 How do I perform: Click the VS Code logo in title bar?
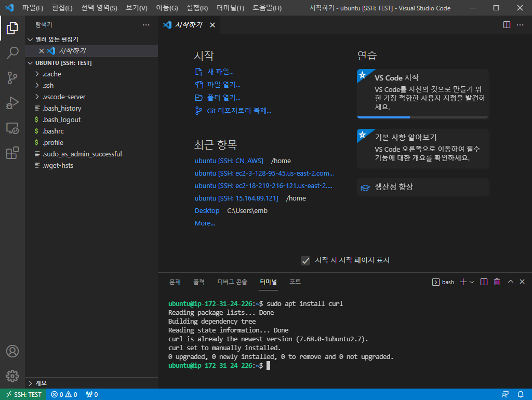(x=9, y=7)
